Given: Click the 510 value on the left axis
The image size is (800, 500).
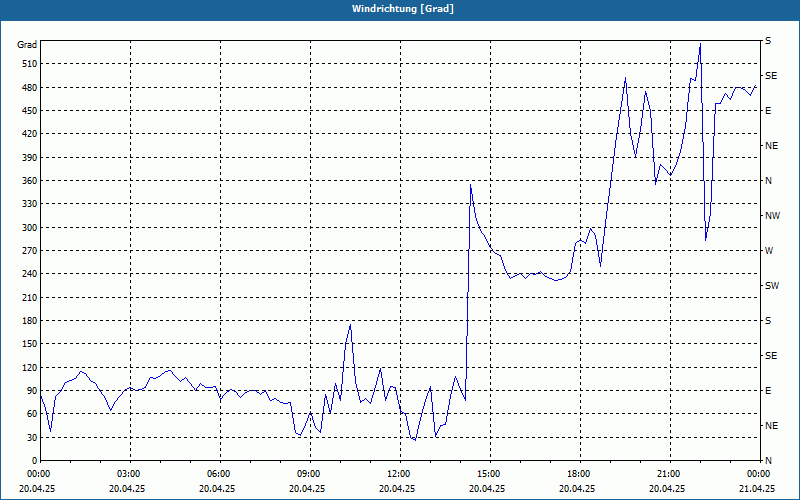Looking at the screenshot, I should point(28,64).
